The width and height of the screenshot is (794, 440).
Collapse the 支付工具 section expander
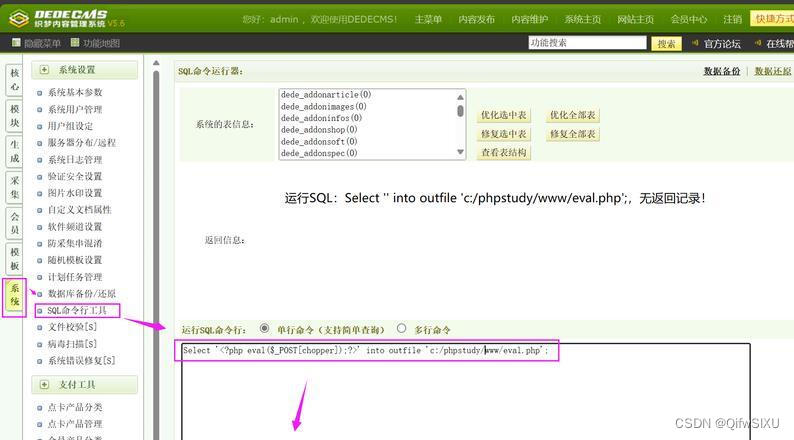[x=44, y=385]
